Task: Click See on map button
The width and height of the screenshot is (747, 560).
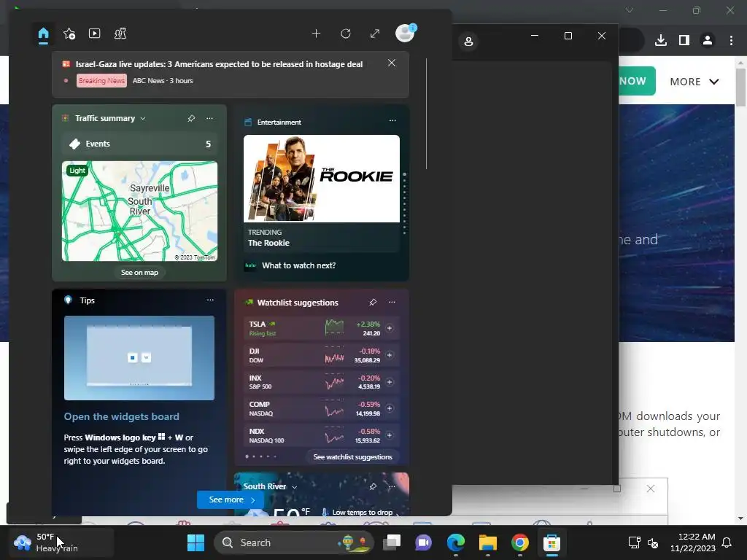Action: click(x=139, y=273)
